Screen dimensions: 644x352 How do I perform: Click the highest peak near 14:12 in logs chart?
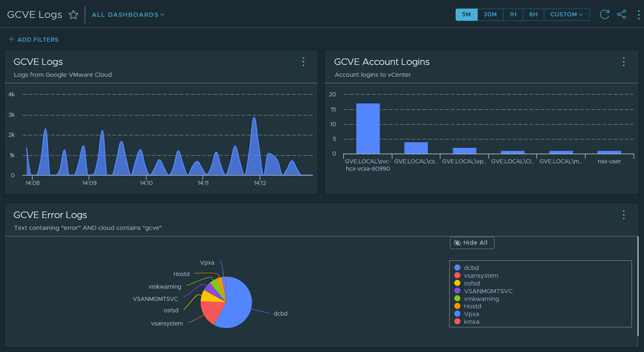254,118
